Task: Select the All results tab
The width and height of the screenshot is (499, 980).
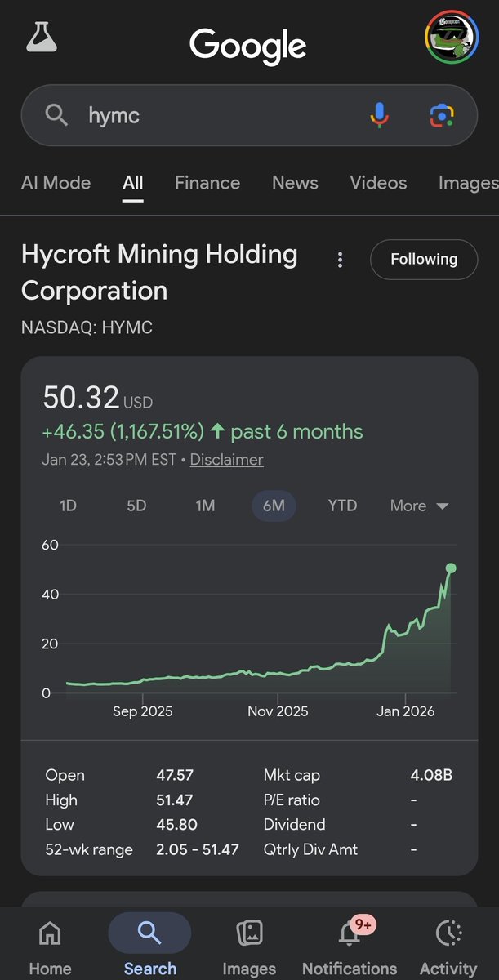Action: pos(133,183)
